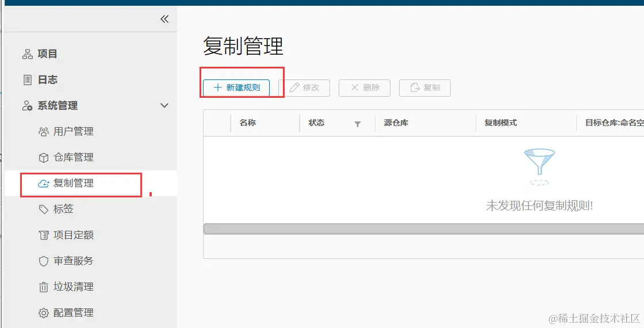This screenshot has width=644, height=328.
Task: Click the 删除 button
Action: pyautogui.click(x=365, y=88)
